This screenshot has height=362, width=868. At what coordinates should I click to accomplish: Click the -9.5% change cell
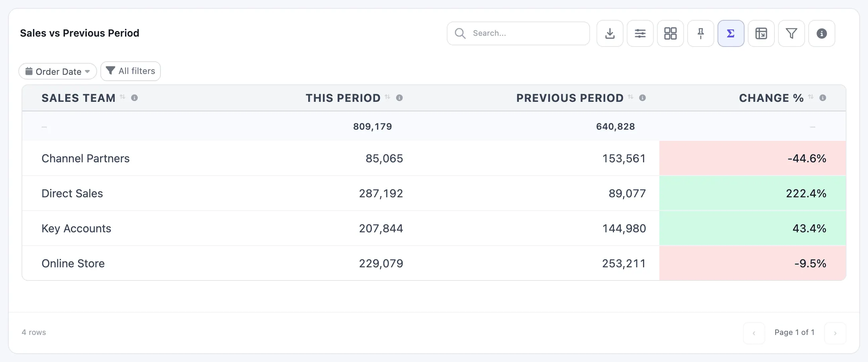point(753,263)
